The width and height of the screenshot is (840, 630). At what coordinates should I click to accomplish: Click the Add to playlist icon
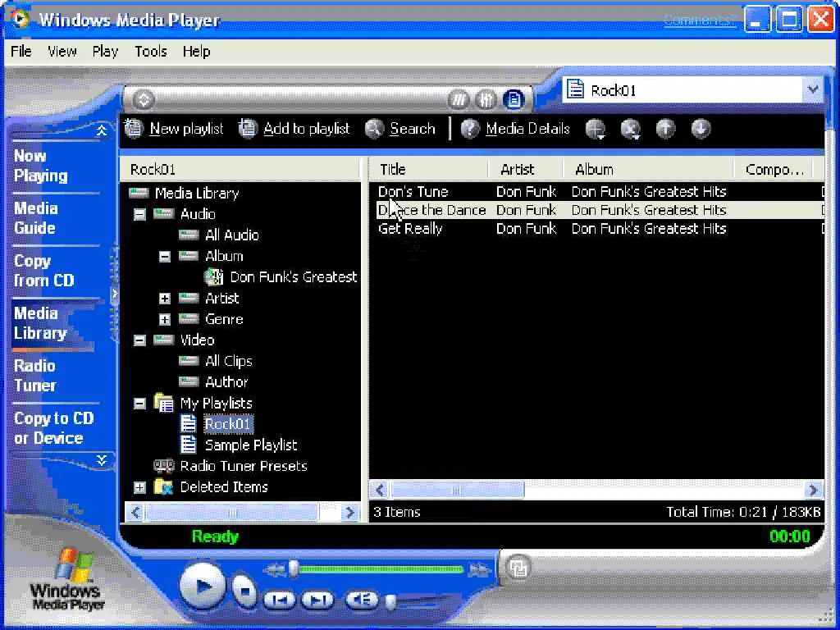click(x=248, y=129)
